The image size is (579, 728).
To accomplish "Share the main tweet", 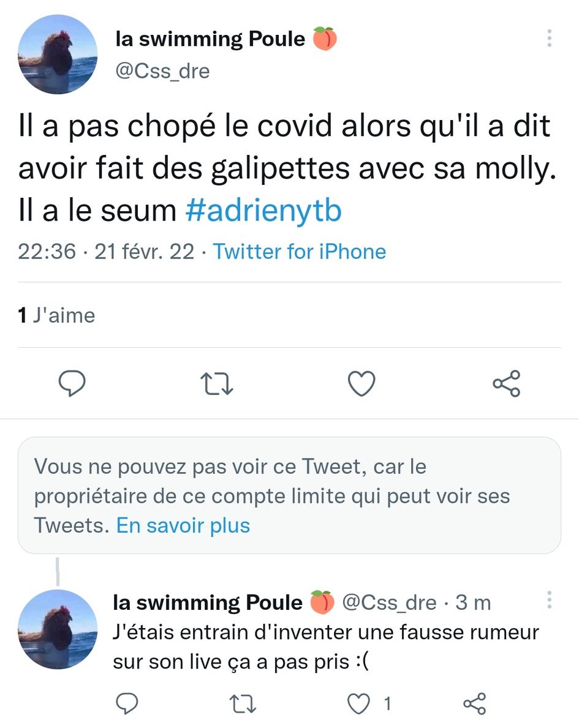I will pyautogui.click(x=507, y=384).
